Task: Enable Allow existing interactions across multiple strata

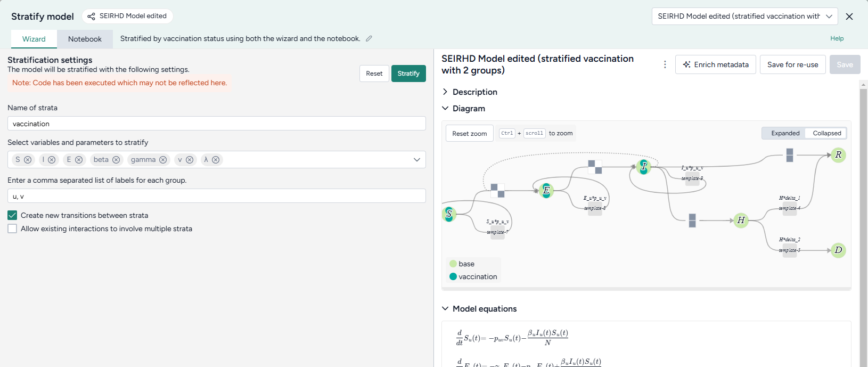Action: (12, 229)
